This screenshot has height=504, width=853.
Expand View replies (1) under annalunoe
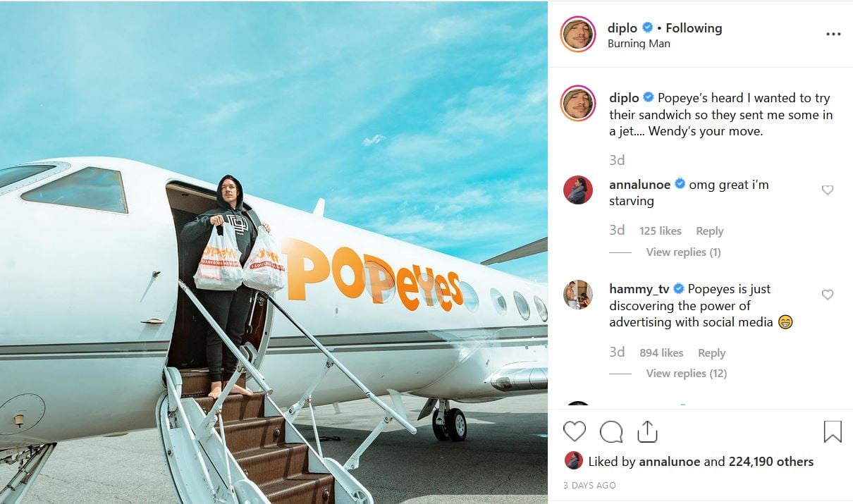coord(683,252)
